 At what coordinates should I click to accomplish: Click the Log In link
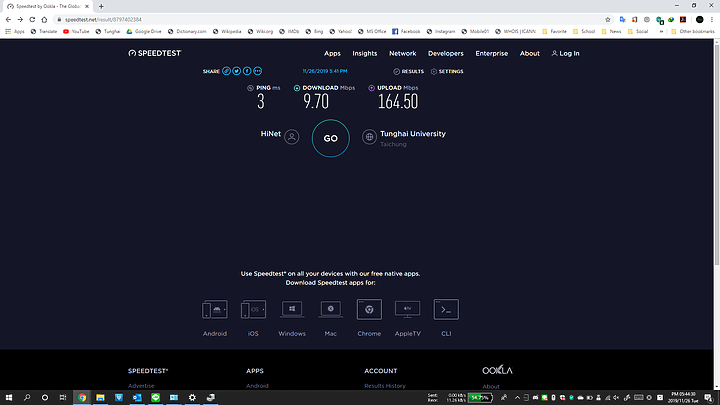coord(565,53)
